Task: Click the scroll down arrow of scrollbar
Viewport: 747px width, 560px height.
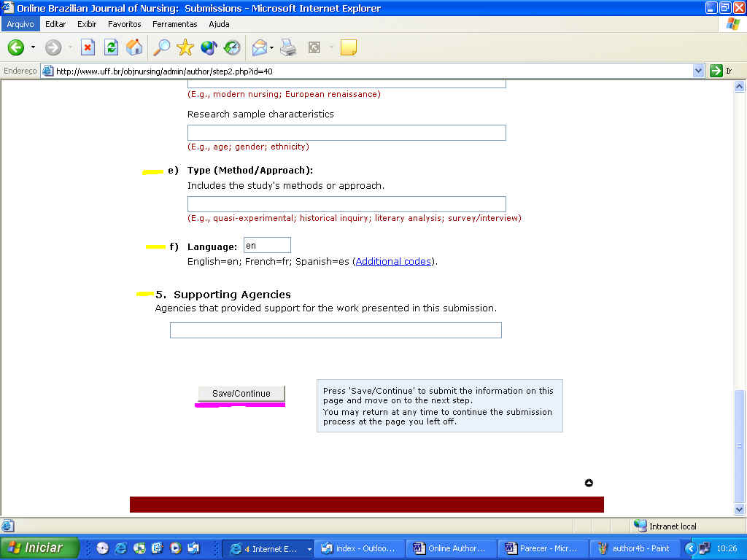Action: pos(740,510)
